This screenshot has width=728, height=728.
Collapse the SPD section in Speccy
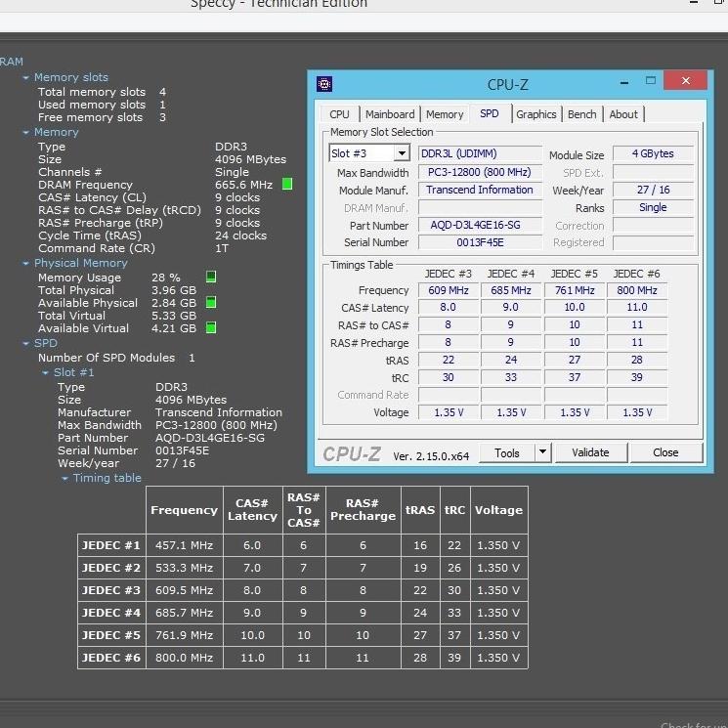pyautogui.click(x=26, y=344)
